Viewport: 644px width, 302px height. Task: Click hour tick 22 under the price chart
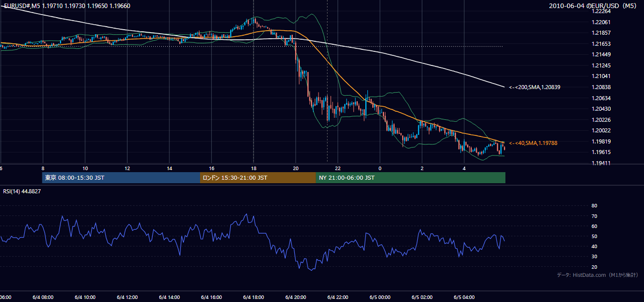tap(338, 168)
